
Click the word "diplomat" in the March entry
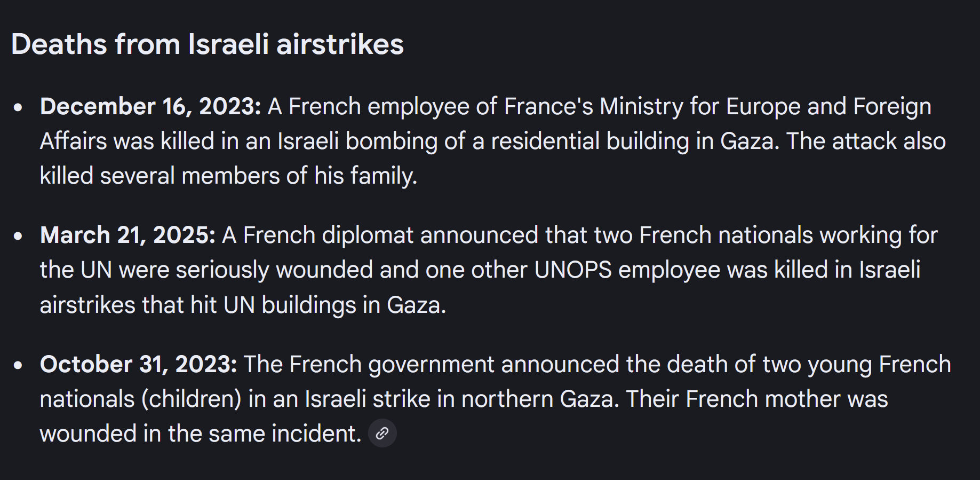pos(368,235)
